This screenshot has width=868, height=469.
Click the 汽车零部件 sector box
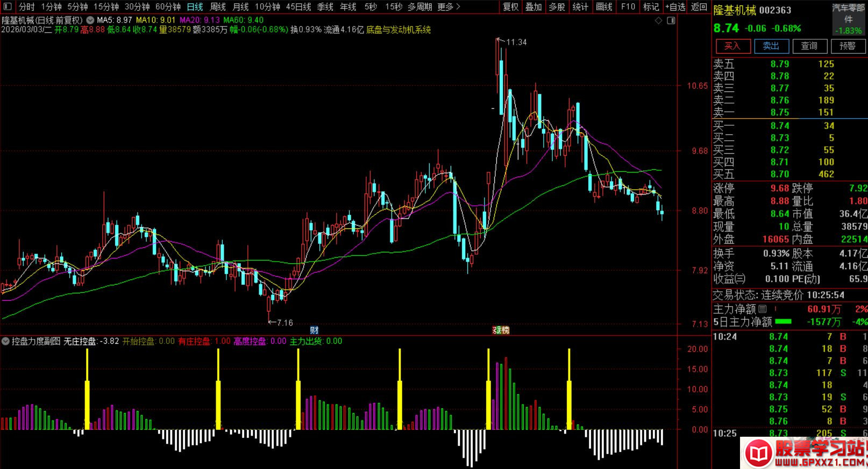click(x=848, y=19)
